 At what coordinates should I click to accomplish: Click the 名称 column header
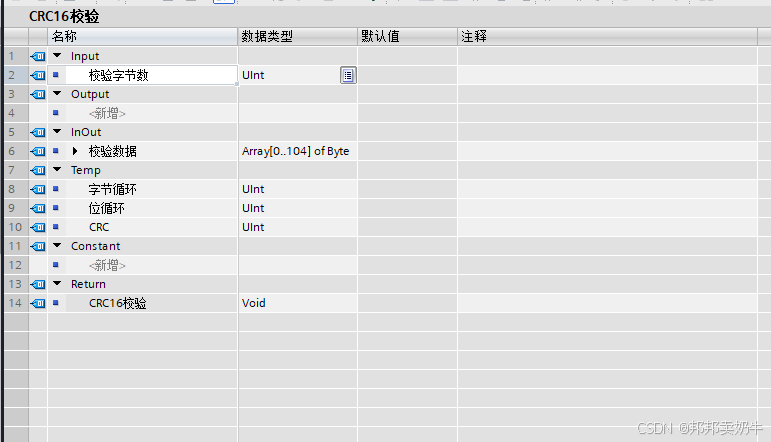click(143, 36)
